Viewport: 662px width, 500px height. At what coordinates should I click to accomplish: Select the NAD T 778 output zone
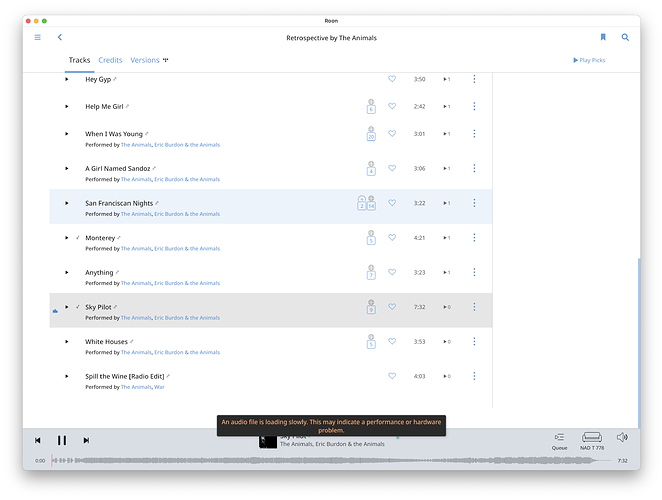(592, 441)
